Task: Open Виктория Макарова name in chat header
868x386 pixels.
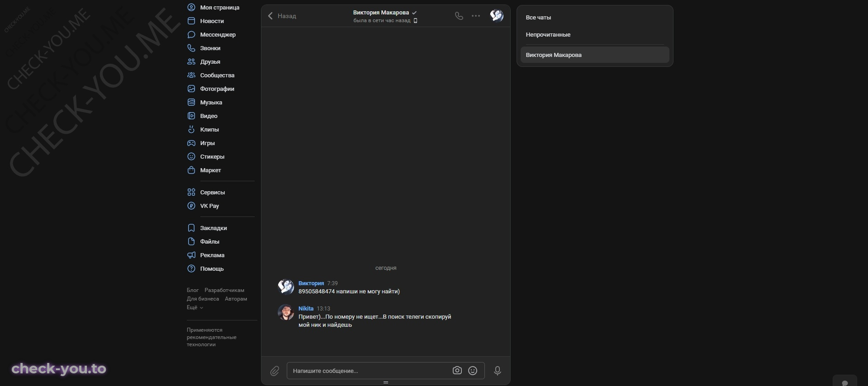Action: point(381,13)
